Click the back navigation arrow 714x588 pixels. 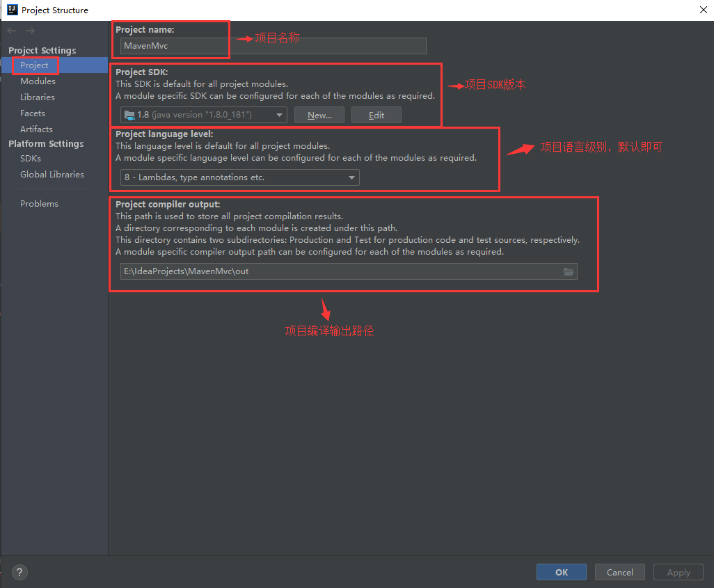point(11,30)
